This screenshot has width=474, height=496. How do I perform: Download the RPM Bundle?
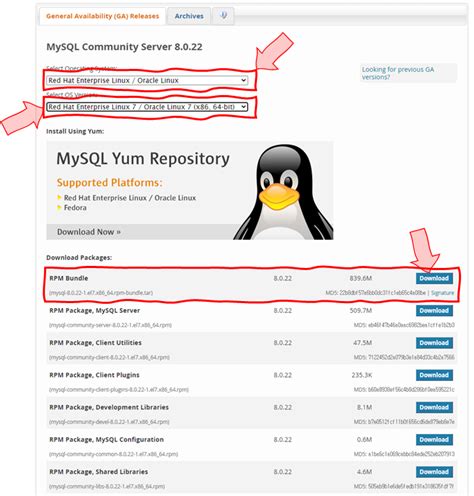coord(434,278)
